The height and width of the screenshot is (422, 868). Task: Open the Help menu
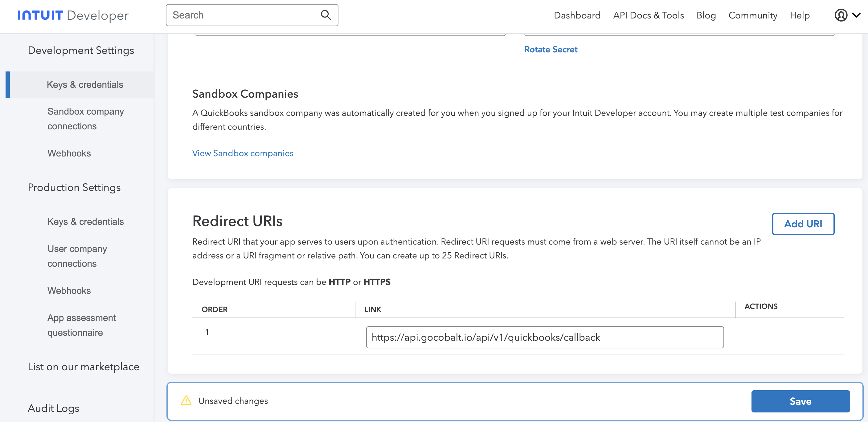point(800,15)
